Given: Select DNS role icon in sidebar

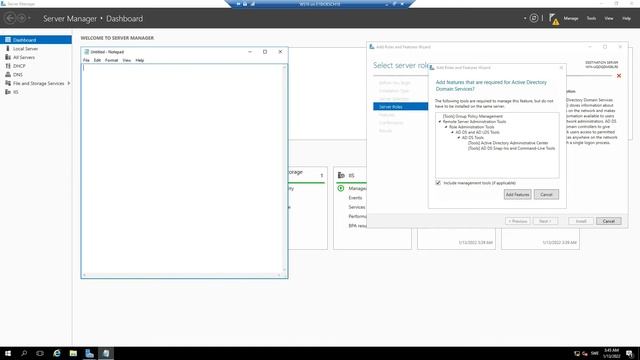Looking at the screenshot, I should pyautogui.click(x=8, y=74).
